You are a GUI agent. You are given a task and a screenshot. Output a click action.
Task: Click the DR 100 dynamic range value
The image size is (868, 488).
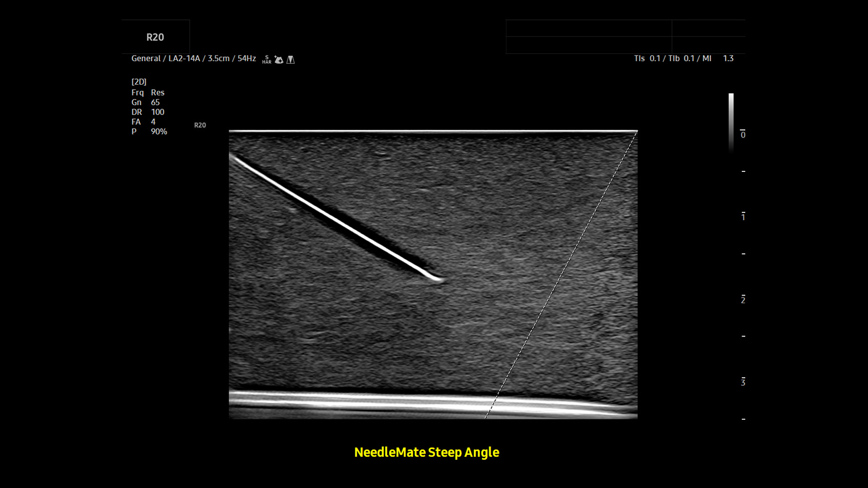click(x=148, y=112)
